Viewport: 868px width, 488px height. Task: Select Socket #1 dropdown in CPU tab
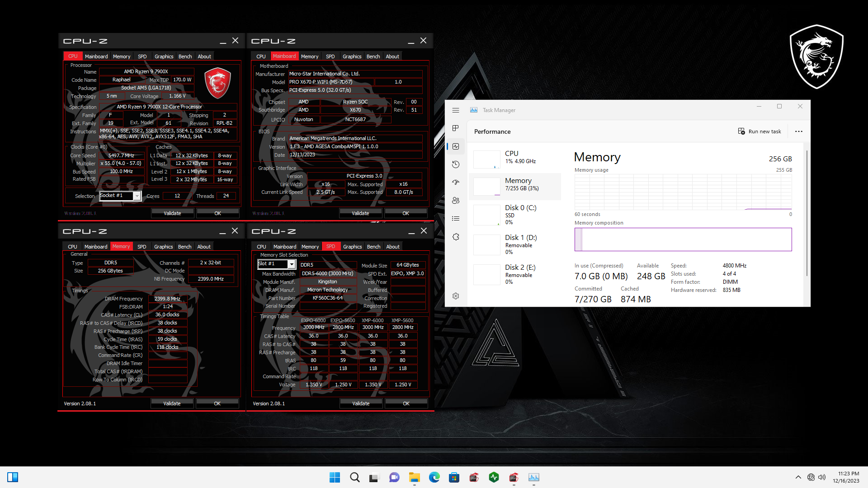119,196
